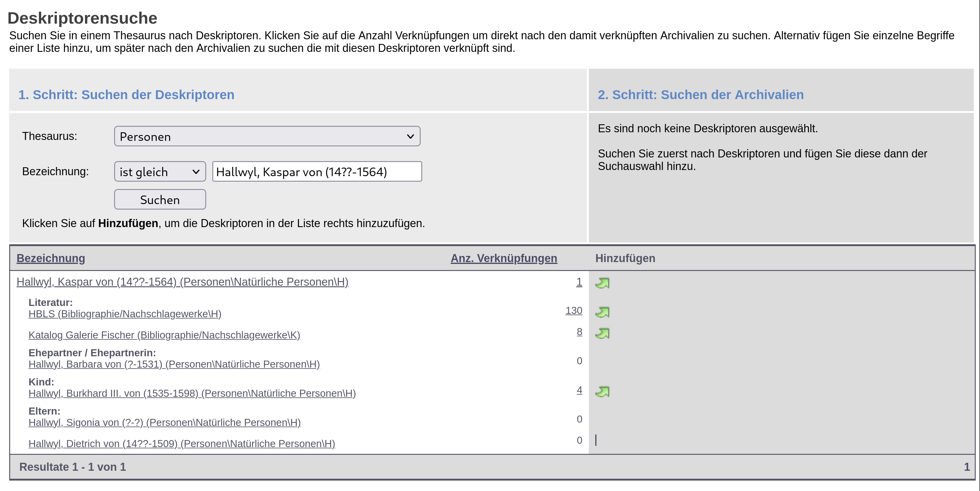The width and height of the screenshot is (980, 491).
Task: Click the link count 4 for Burkhard III.
Action: pos(579,391)
